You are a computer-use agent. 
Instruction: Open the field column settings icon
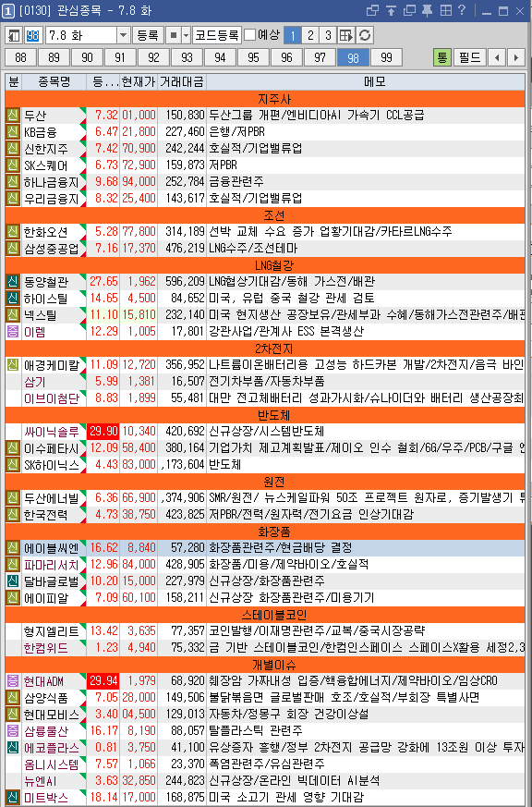pos(346,35)
